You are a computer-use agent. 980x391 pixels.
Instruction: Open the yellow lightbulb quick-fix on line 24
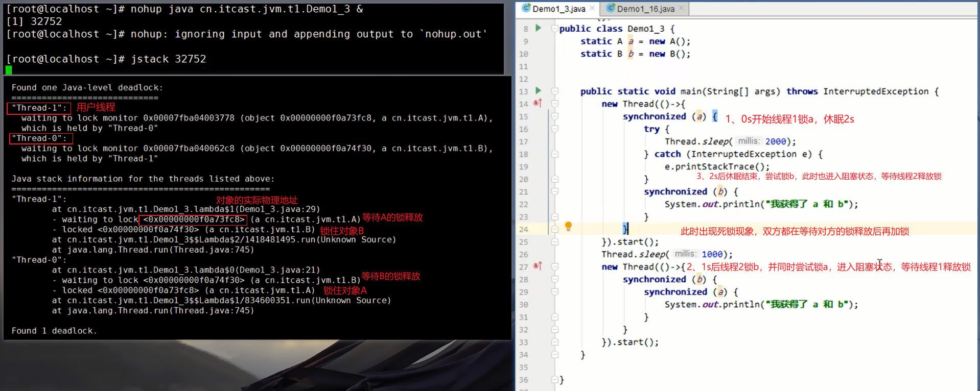pos(568,226)
